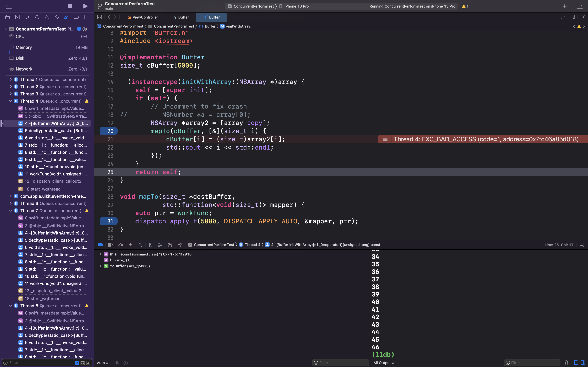Screen dimensions: 588x367
Task: Click the Step into debug button
Action: click(x=130, y=245)
